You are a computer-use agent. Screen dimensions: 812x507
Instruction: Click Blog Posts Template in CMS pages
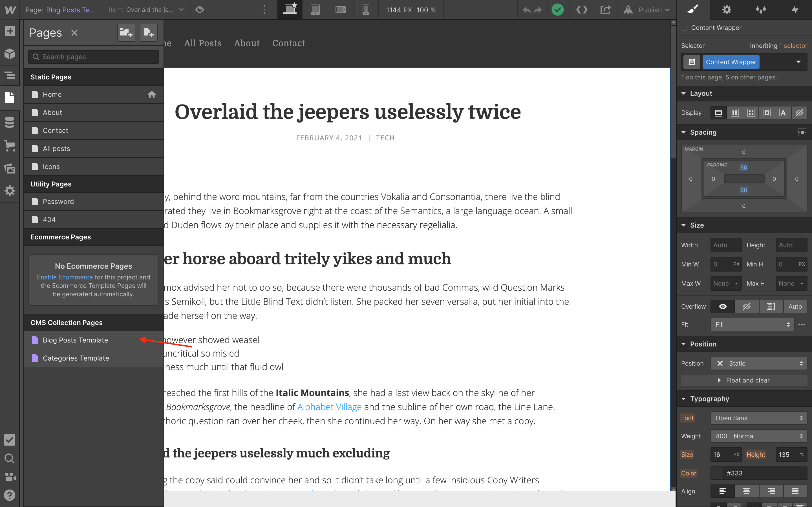pos(75,339)
